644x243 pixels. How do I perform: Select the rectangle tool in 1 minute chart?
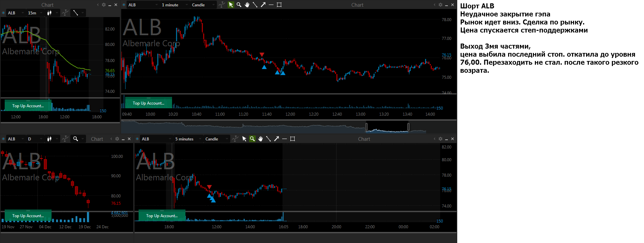(279, 5)
